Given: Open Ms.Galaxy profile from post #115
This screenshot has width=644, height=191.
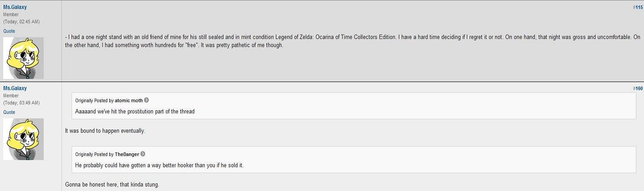Looking at the screenshot, I should pos(15,7).
